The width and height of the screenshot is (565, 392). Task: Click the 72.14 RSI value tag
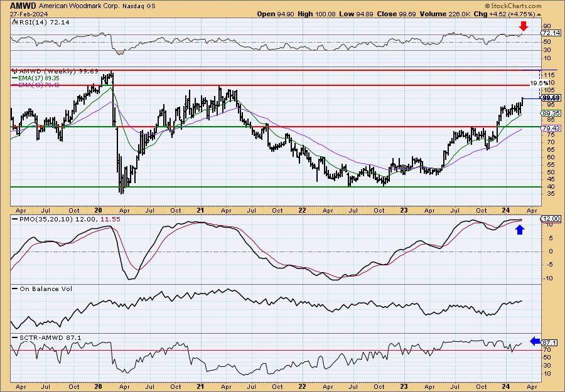pyautogui.click(x=551, y=33)
